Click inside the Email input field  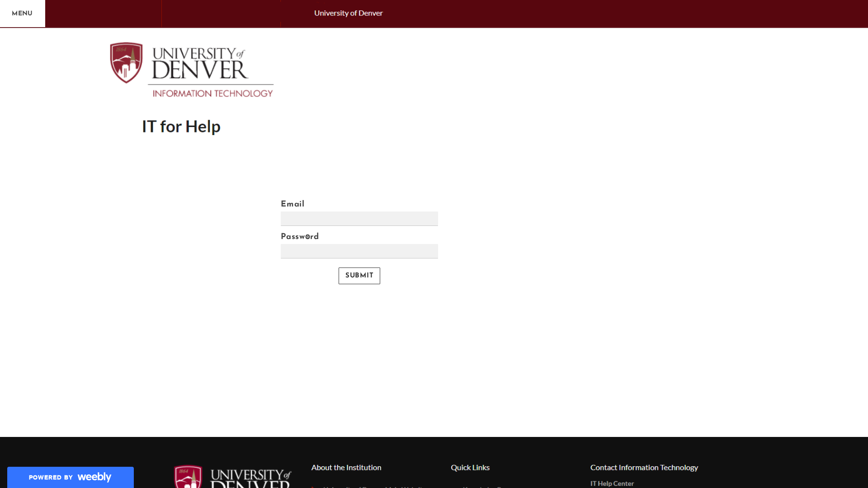coord(359,218)
